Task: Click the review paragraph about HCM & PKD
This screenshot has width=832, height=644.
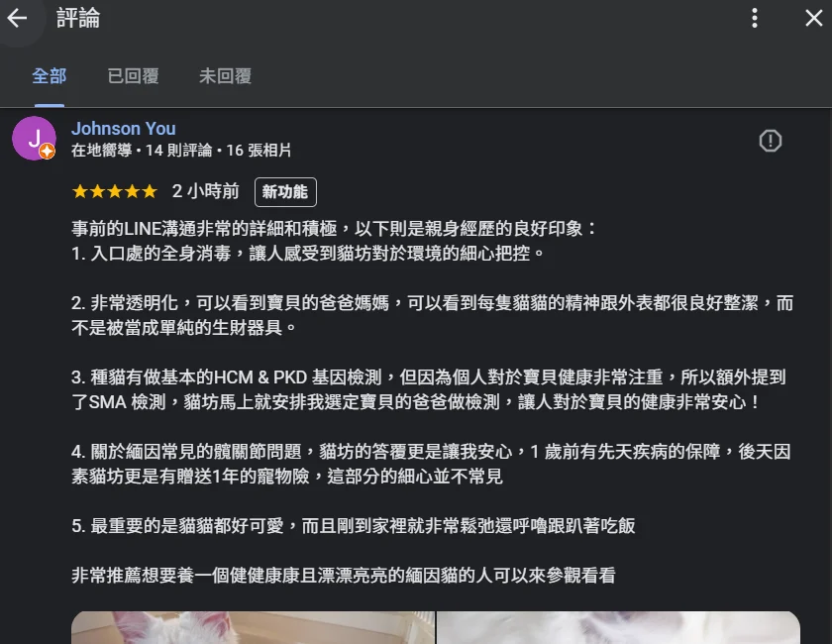Action: 429,389
